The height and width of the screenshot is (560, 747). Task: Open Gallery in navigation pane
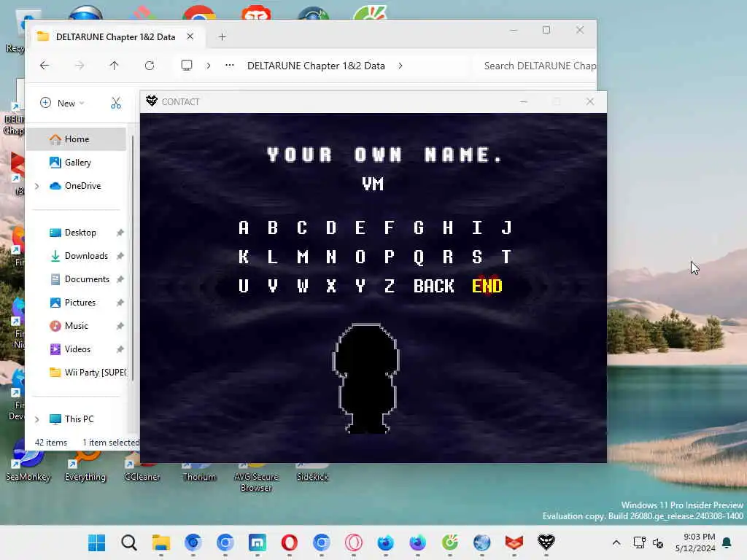tap(77, 163)
